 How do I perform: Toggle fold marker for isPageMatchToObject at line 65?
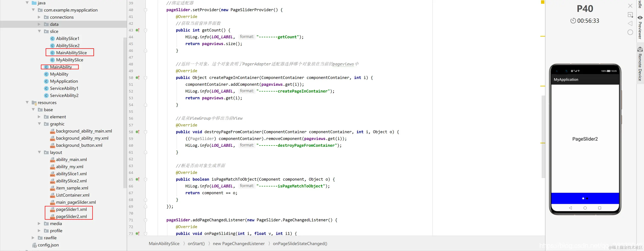click(x=145, y=179)
